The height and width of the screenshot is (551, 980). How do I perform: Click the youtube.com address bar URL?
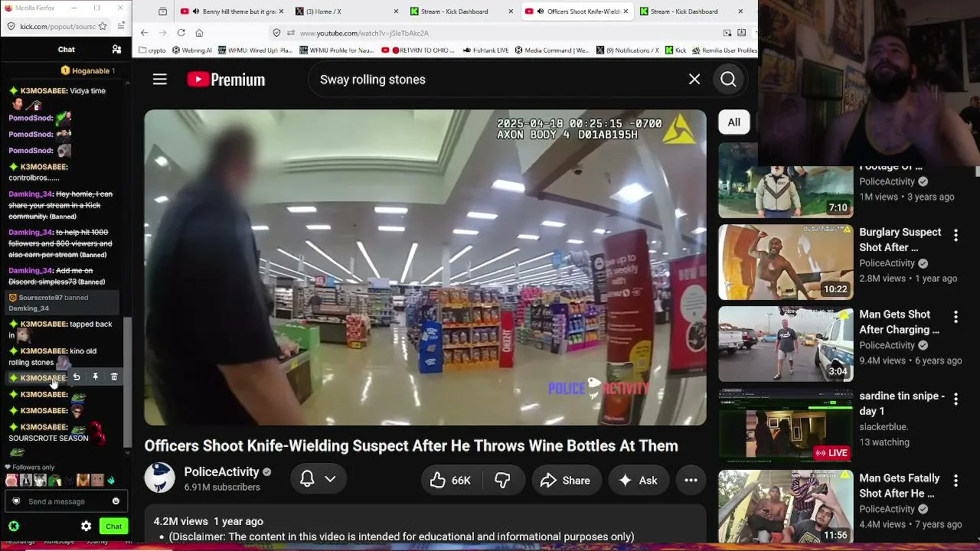point(364,33)
